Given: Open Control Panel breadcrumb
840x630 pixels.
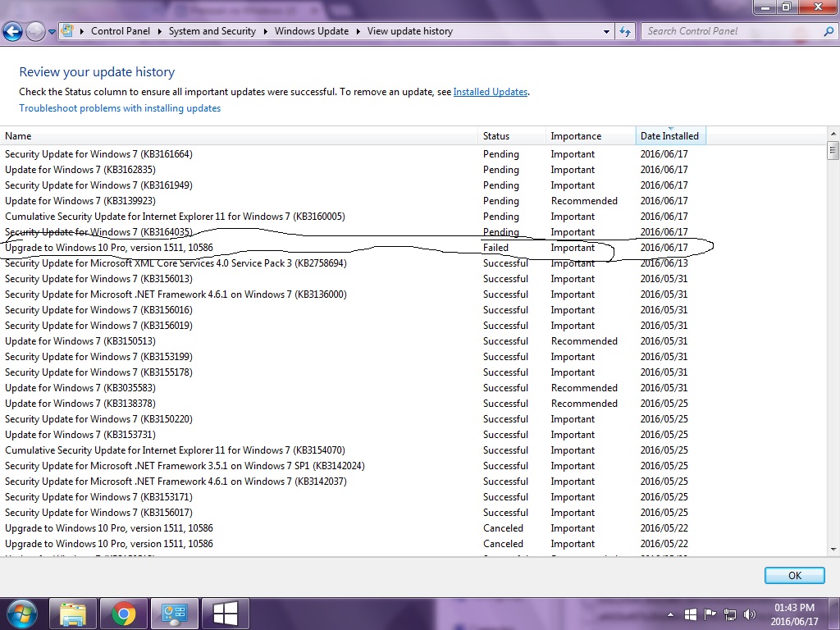Looking at the screenshot, I should pyautogui.click(x=121, y=31).
